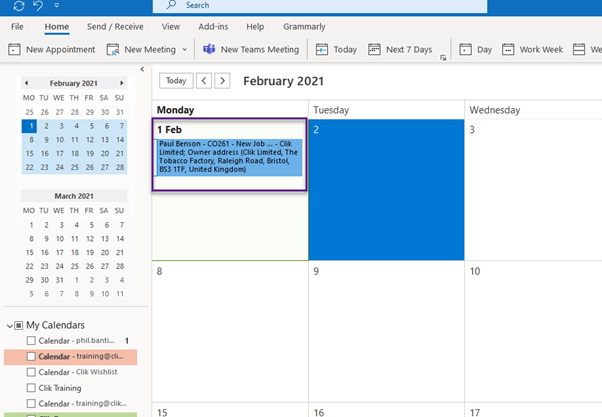The image size is (602, 417).
Task: Open the Send / Receive tab
Action: (115, 26)
